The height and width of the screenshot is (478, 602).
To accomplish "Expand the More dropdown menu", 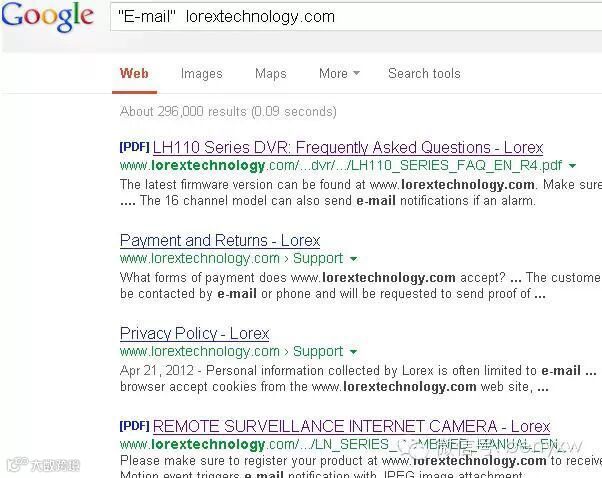I will 339,73.
